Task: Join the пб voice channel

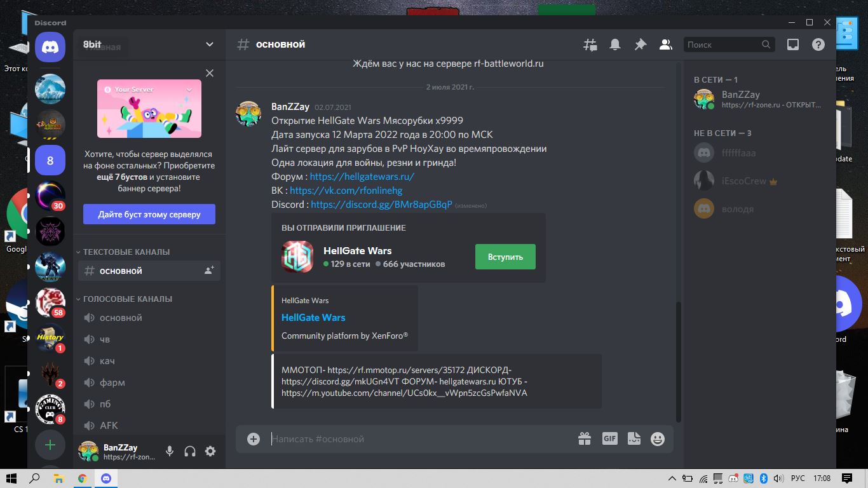Action: (149, 404)
